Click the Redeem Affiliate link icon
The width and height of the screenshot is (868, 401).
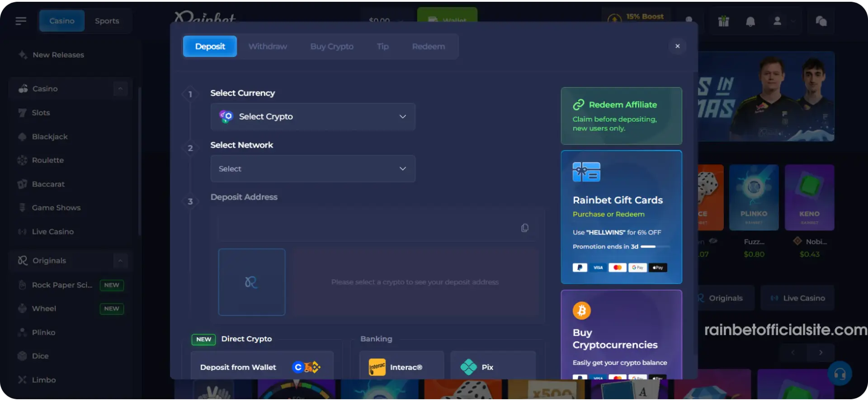(x=579, y=105)
